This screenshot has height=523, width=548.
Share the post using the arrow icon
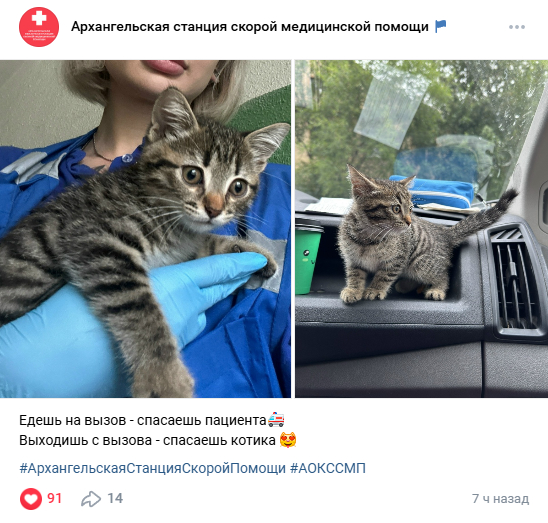point(91,499)
